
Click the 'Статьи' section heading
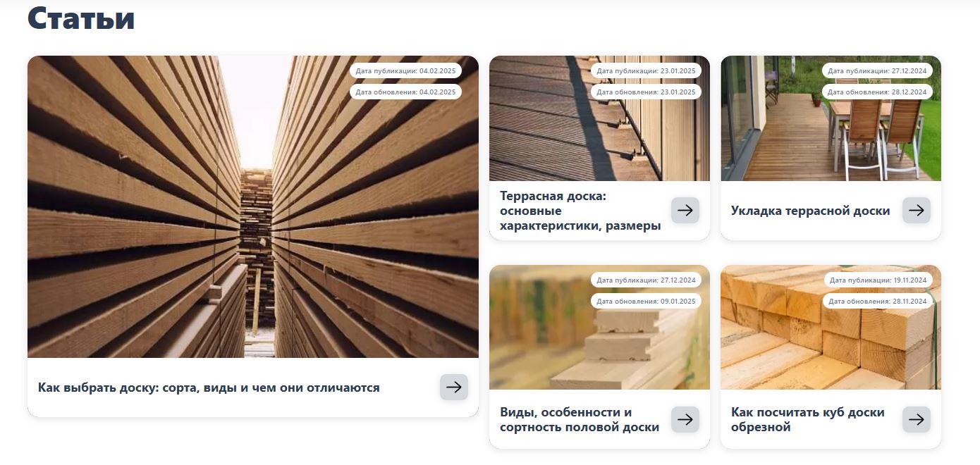click(x=81, y=18)
